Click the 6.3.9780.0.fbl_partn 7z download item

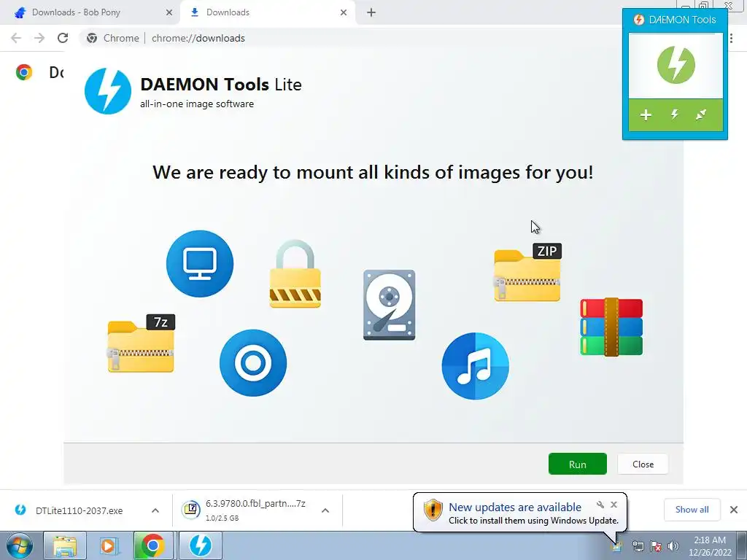coord(248,510)
